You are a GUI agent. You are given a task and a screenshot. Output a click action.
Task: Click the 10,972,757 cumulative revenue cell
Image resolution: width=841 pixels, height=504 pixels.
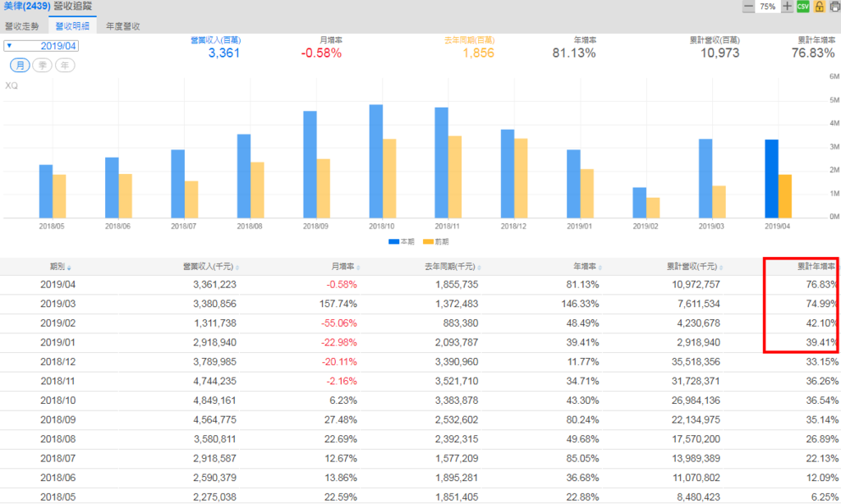pyautogui.click(x=696, y=285)
